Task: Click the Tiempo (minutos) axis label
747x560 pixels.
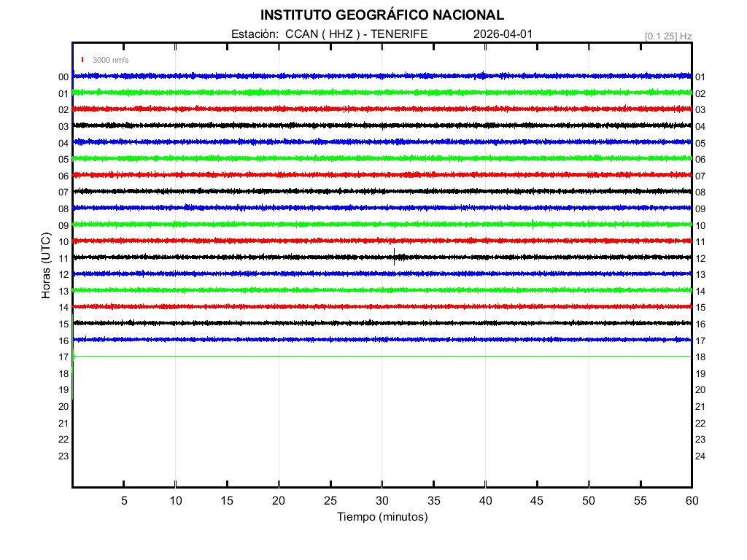Action: (x=382, y=517)
